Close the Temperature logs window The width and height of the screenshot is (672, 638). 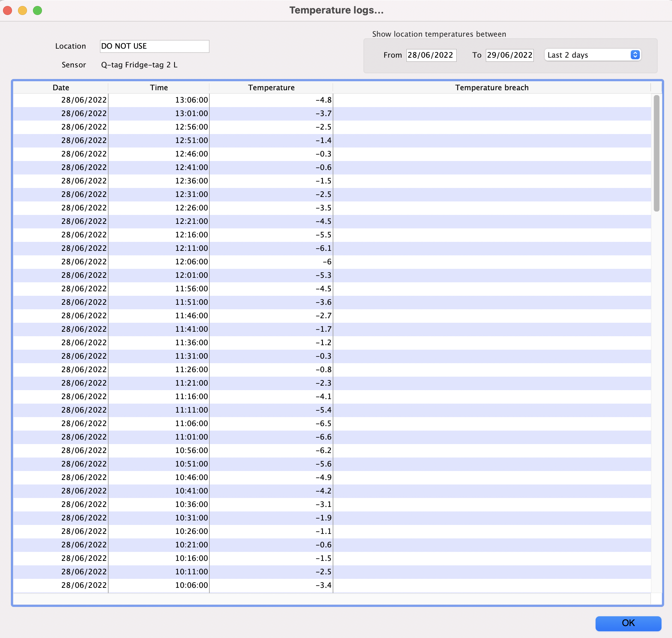pos(7,10)
